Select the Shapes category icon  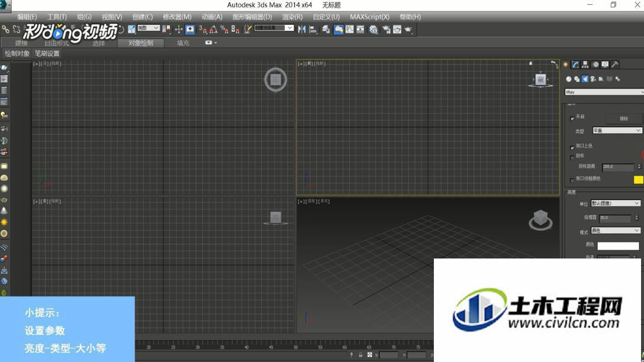point(577,79)
